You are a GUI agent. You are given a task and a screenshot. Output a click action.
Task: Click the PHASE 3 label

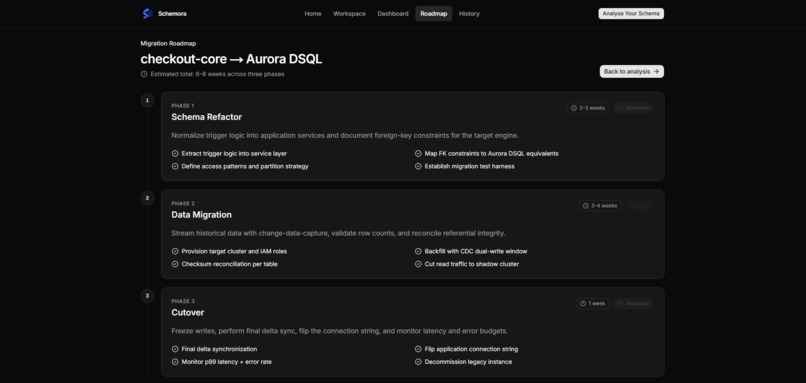tap(183, 301)
